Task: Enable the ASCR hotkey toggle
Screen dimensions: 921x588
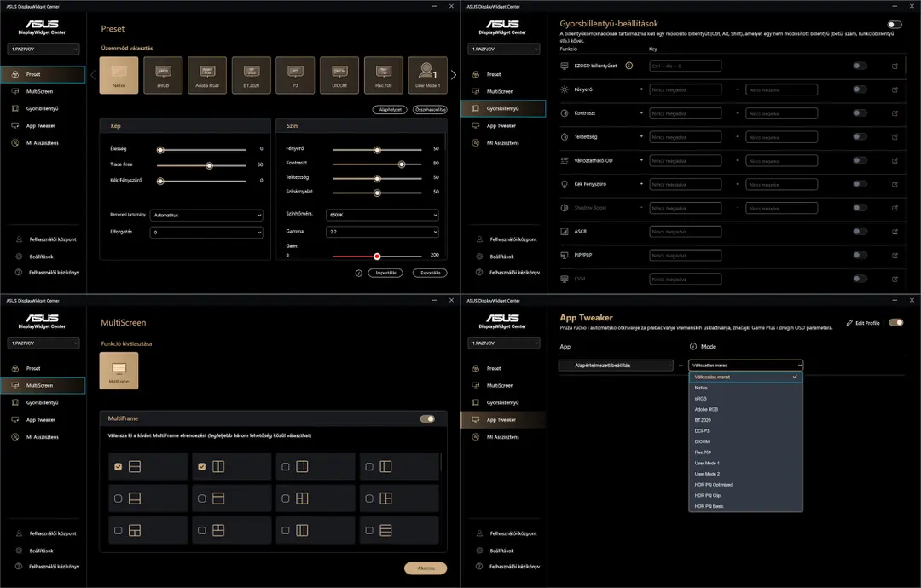Action: [x=860, y=231]
